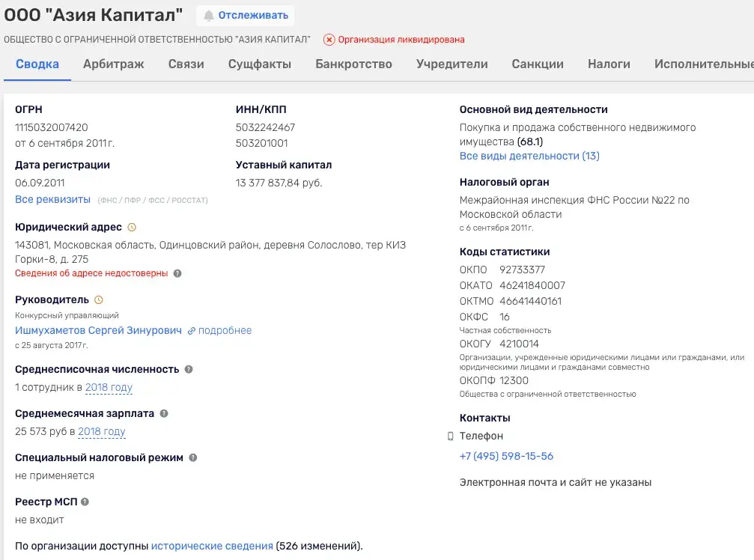Viewport: 754px width, 560px height.
Task: Open the Санкции tab
Action: click(x=538, y=64)
